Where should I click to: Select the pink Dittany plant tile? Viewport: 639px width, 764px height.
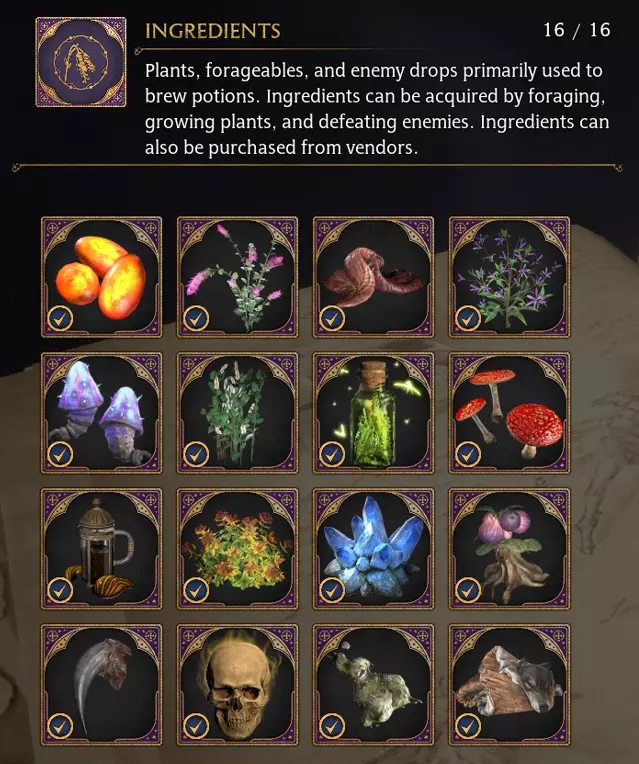[x=237, y=277]
